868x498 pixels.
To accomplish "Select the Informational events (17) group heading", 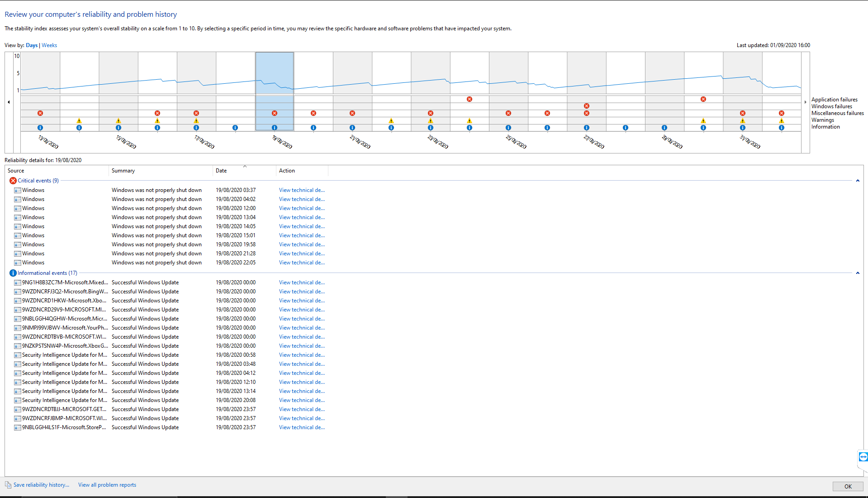I will 47,273.
